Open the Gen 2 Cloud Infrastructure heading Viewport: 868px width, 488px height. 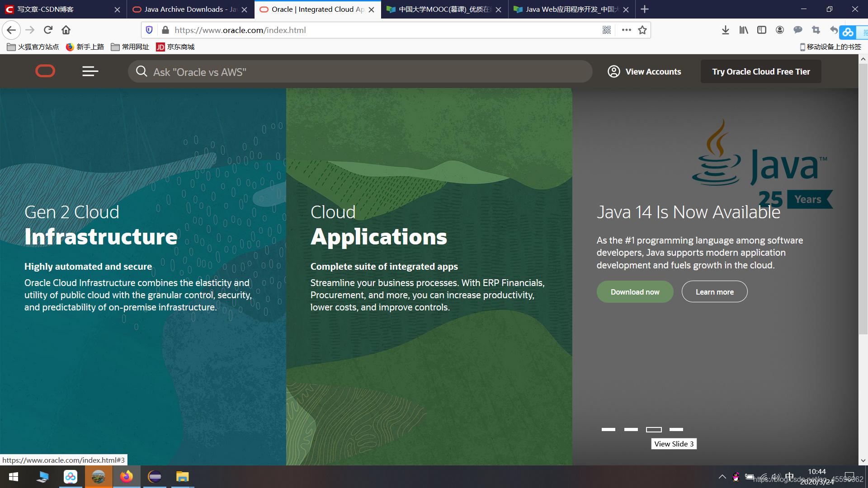(x=101, y=225)
